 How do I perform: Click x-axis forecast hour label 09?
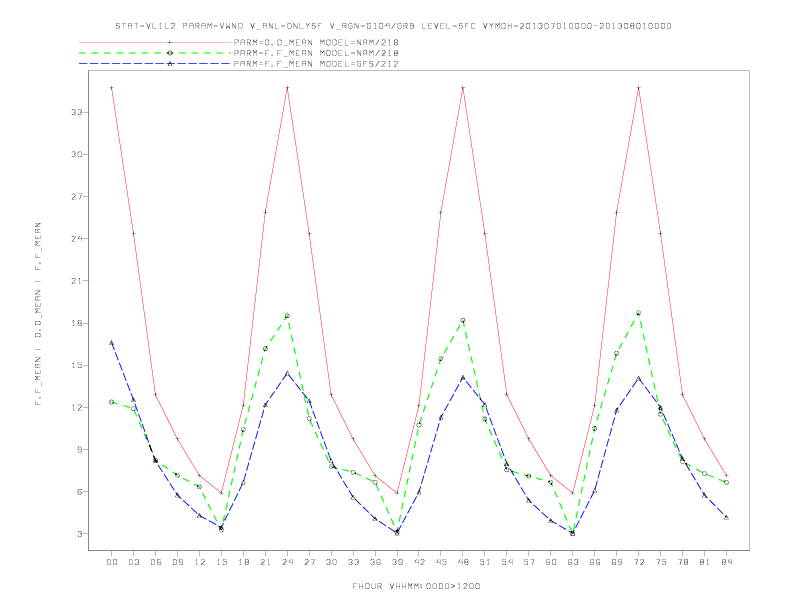point(177,562)
